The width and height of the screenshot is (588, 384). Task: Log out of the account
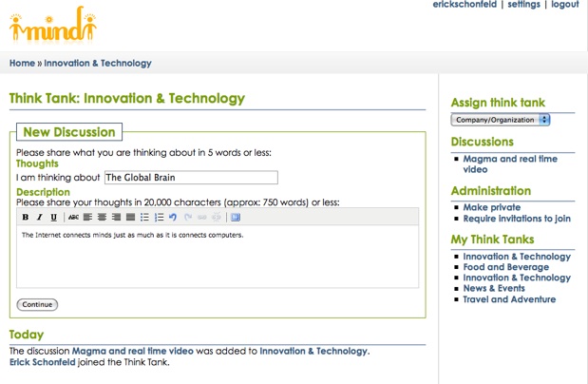[564, 5]
